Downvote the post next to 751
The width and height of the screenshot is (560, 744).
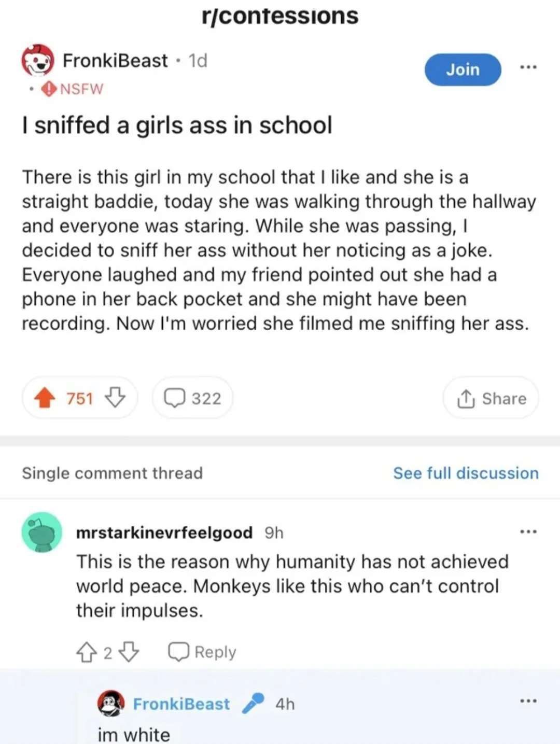pyautogui.click(x=115, y=398)
